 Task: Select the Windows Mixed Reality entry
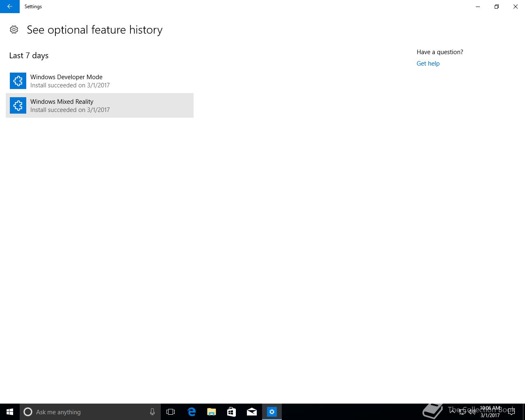coord(100,105)
